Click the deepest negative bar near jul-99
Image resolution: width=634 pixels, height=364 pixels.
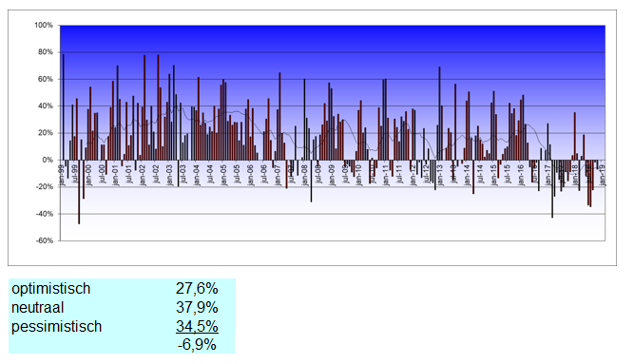pos(79,192)
